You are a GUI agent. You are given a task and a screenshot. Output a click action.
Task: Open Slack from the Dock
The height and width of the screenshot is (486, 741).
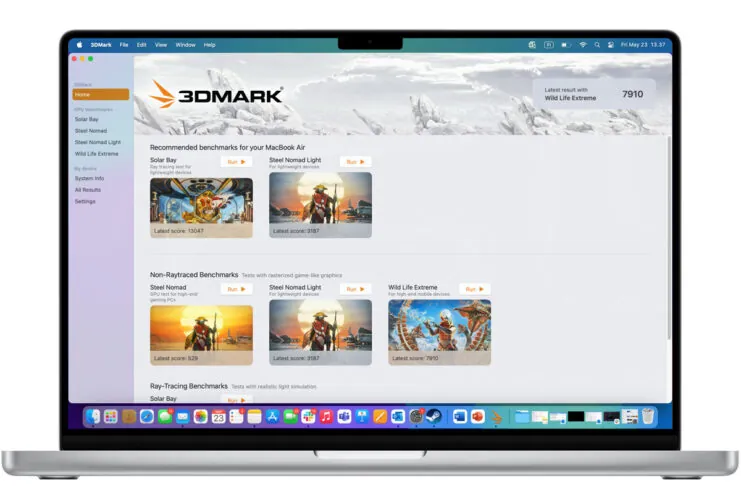[308, 417]
